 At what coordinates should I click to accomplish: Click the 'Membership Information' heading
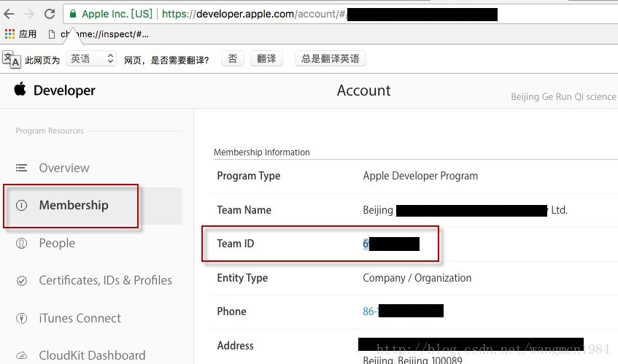click(x=262, y=152)
